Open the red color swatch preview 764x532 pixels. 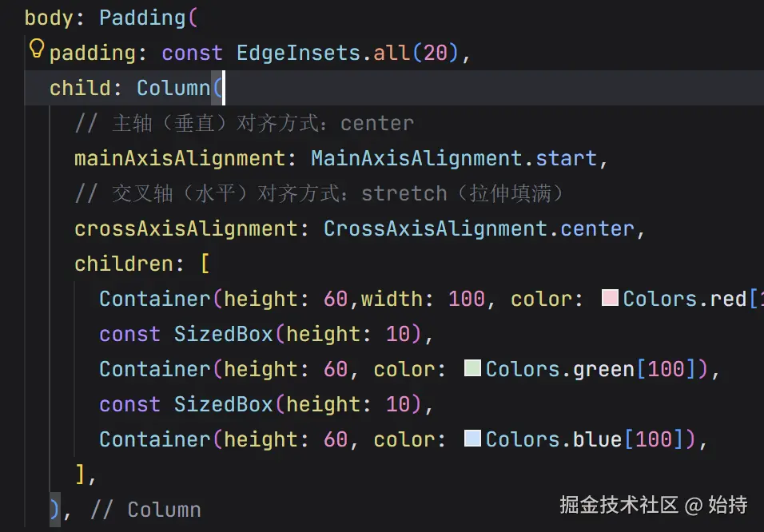(611, 299)
